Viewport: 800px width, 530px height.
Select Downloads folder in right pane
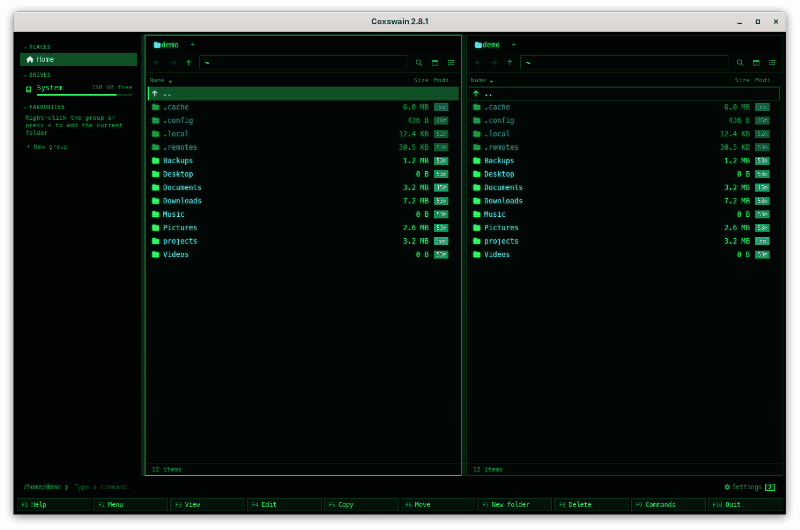point(624,201)
